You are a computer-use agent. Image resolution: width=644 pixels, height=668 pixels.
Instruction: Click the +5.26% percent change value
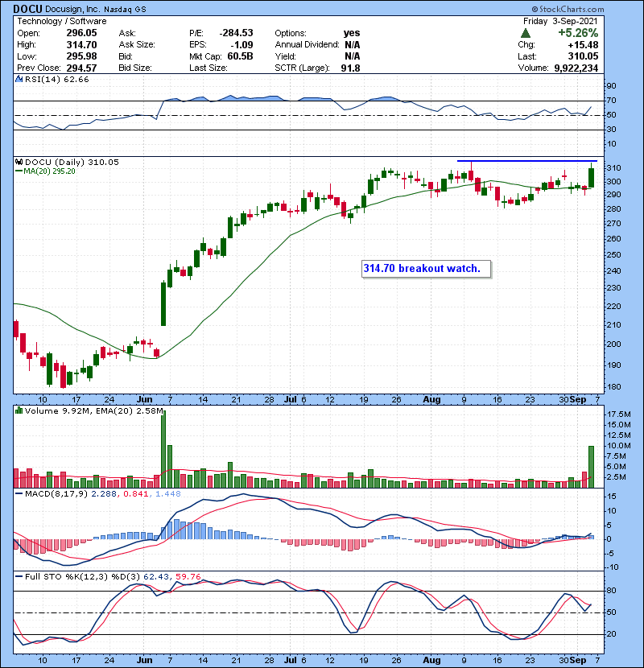coord(578,33)
